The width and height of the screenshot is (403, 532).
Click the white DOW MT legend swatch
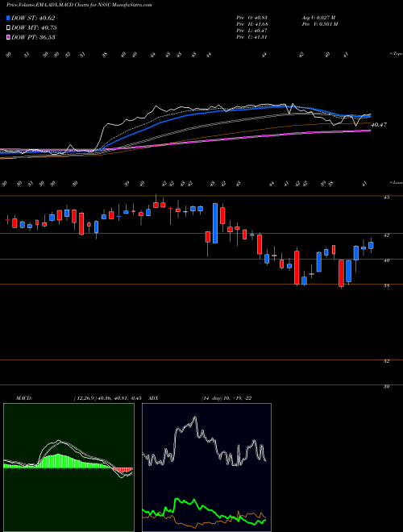9,28
